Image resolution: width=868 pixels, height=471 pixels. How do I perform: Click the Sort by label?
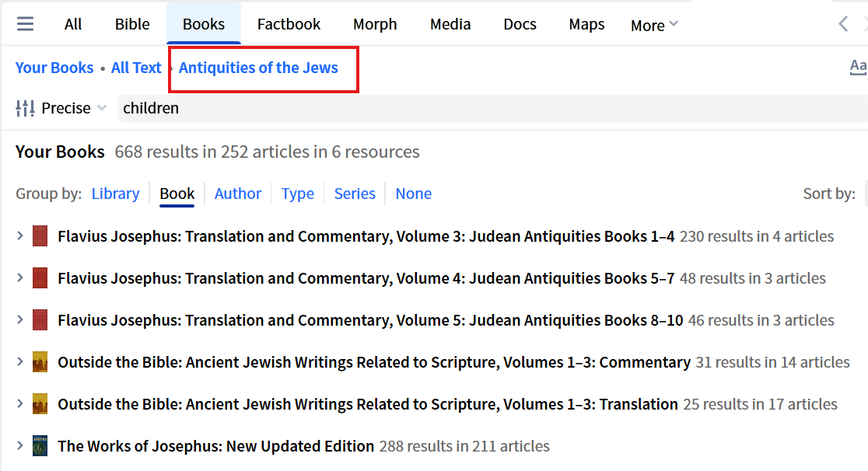[x=828, y=194]
